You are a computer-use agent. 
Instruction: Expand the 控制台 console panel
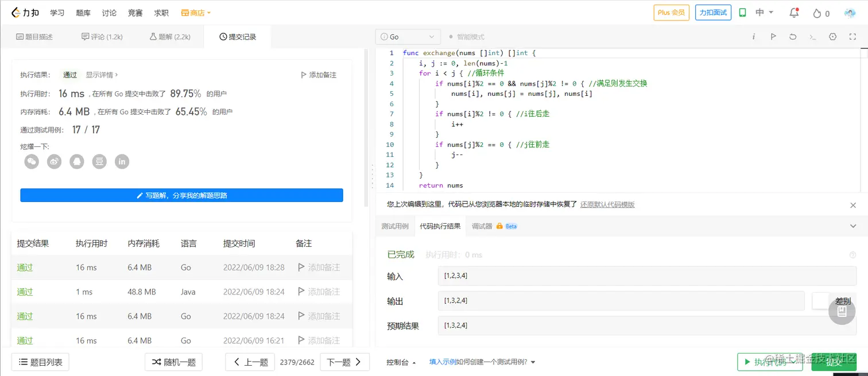pos(401,362)
